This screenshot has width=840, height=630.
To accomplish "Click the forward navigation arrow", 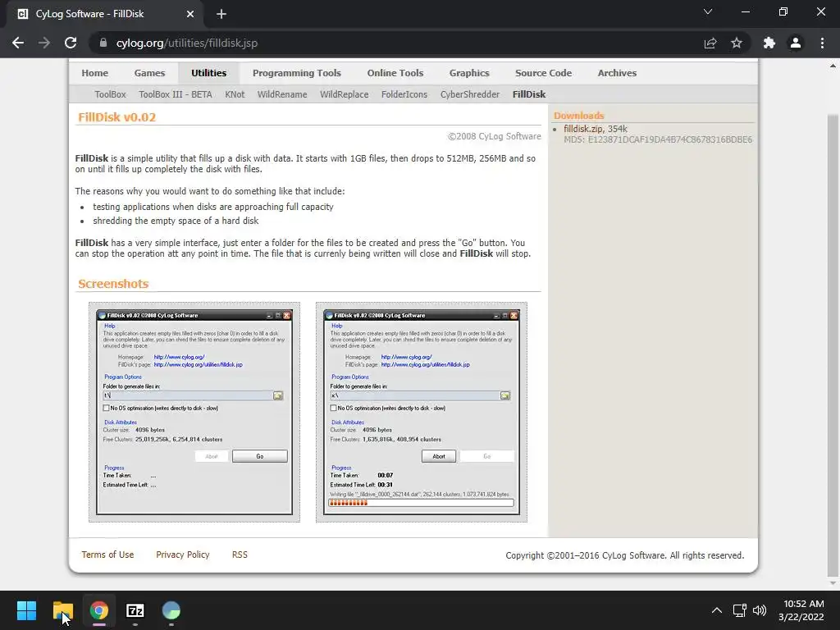I will pyautogui.click(x=44, y=43).
